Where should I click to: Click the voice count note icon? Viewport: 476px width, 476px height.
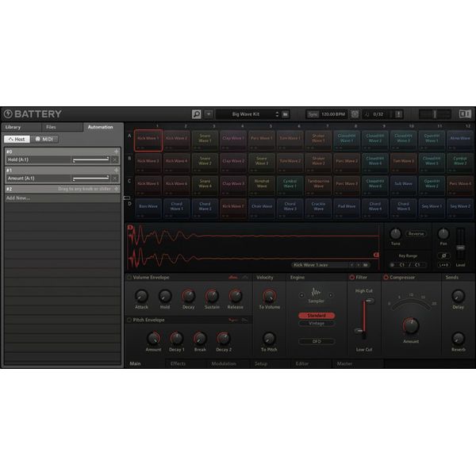tap(367, 114)
